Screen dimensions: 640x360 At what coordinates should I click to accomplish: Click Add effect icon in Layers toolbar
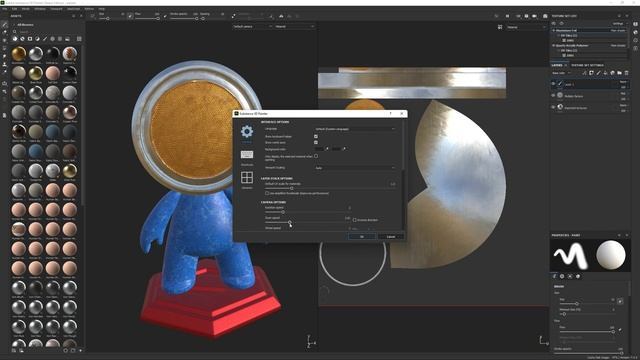point(584,73)
